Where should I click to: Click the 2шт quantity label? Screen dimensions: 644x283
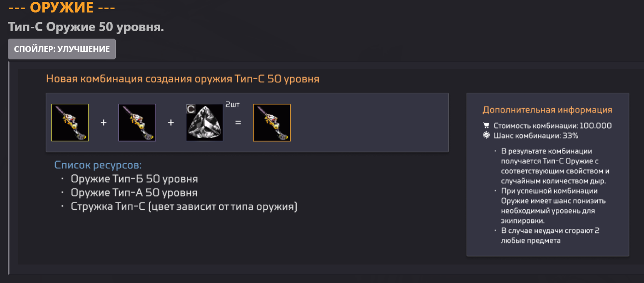[x=232, y=104]
